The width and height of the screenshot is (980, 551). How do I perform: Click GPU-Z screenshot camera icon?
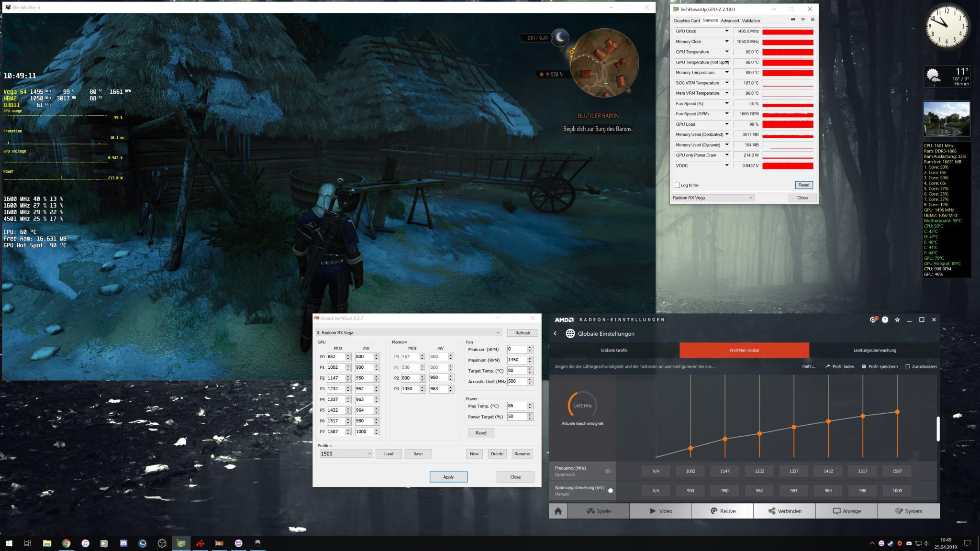point(793,20)
